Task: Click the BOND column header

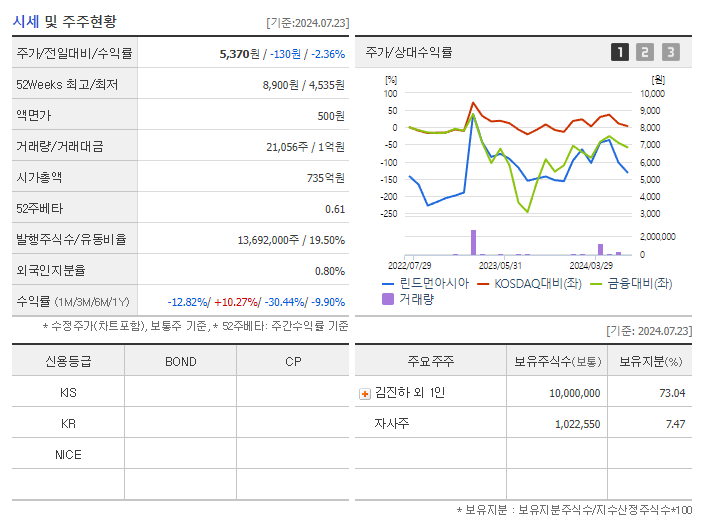Action: [x=180, y=361]
